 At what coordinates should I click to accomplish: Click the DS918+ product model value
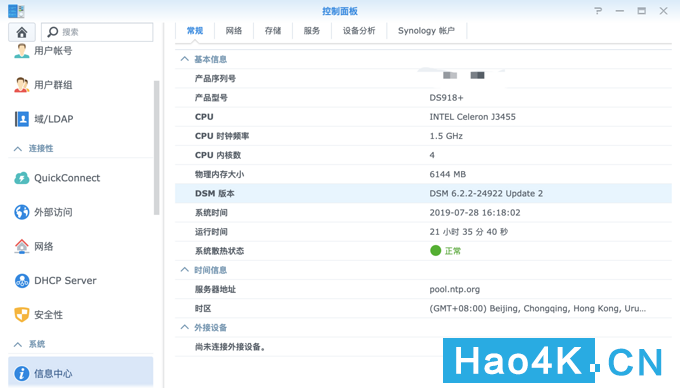(x=446, y=98)
